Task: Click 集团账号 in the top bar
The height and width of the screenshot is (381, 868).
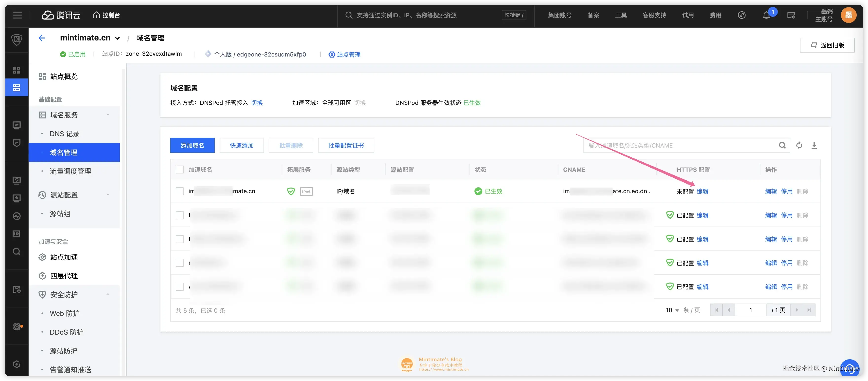Action: tap(559, 15)
